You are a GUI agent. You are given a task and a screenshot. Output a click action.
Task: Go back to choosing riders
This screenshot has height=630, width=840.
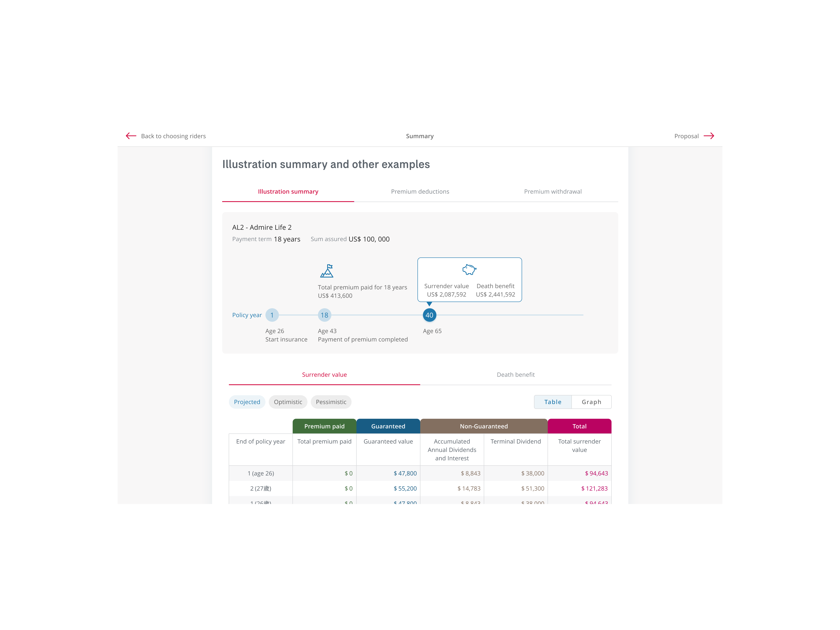[166, 136]
